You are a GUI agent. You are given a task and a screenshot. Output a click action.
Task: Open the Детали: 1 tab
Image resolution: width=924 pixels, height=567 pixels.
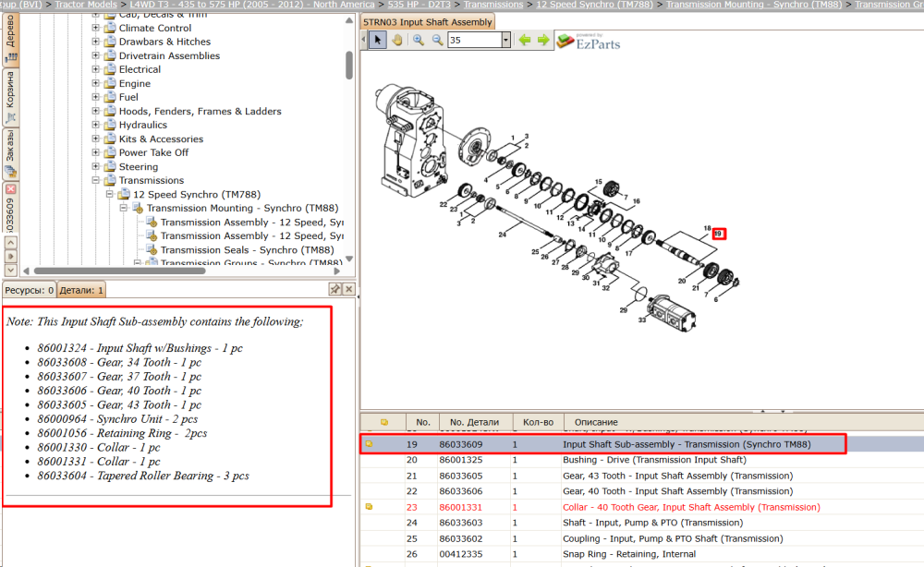pyautogui.click(x=80, y=290)
